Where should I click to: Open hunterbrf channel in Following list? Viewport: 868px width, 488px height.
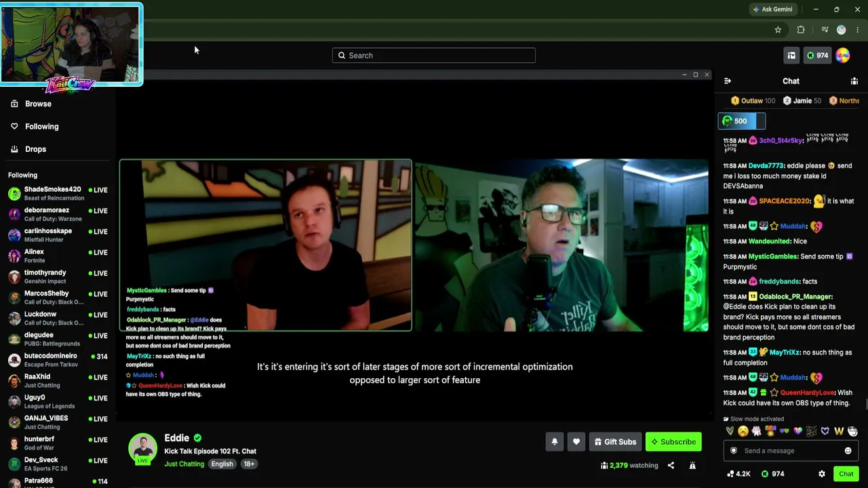pyautogui.click(x=58, y=443)
